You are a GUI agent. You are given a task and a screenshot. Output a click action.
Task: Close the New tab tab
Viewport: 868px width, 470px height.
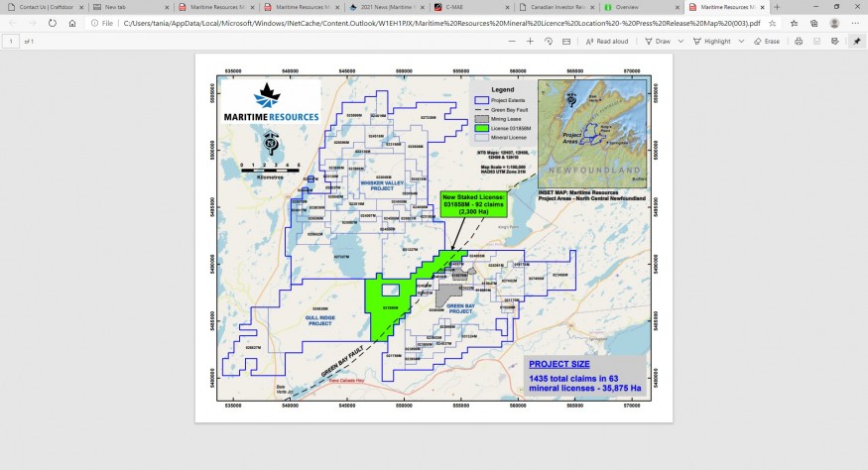click(x=167, y=7)
